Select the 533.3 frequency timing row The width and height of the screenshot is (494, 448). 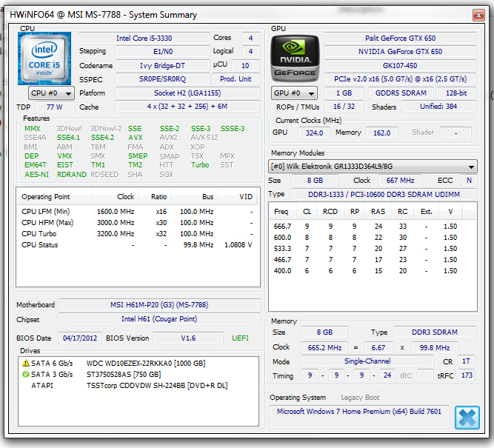click(373, 249)
